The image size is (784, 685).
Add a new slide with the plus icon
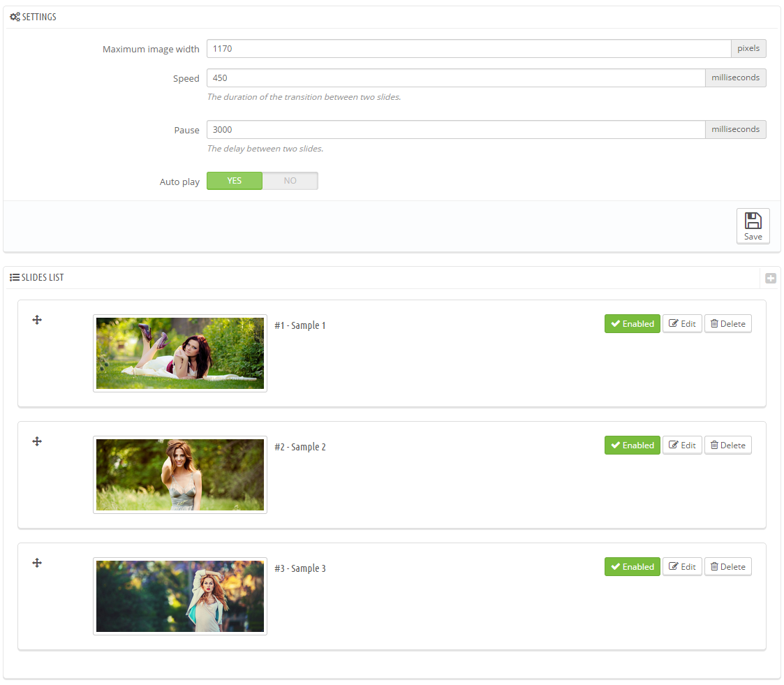tap(771, 278)
